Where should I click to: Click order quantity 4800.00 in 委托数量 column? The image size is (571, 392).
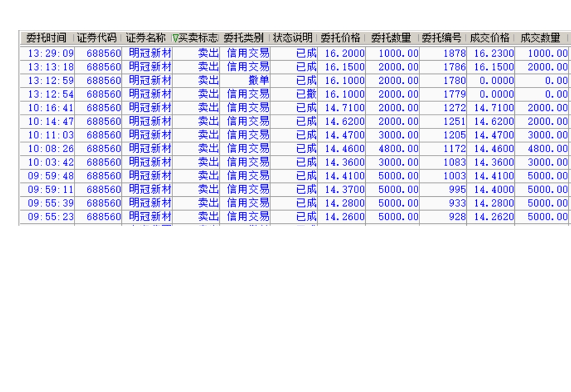[x=398, y=149]
